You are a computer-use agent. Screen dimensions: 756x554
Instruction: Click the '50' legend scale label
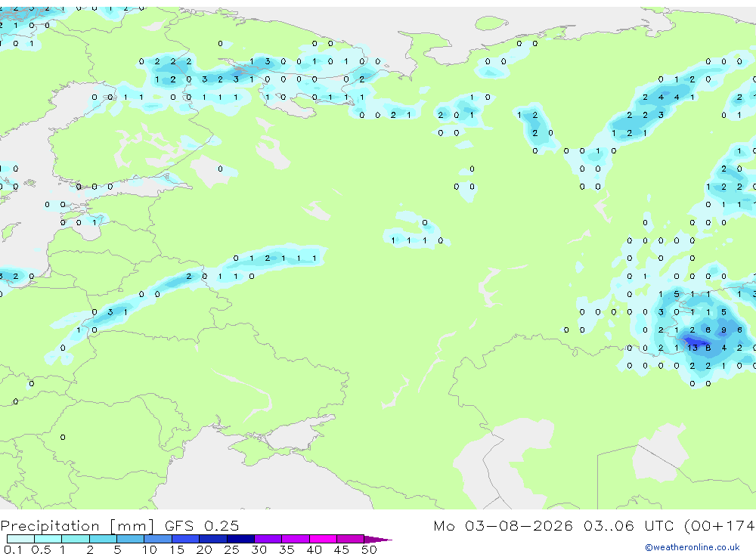click(369, 549)
